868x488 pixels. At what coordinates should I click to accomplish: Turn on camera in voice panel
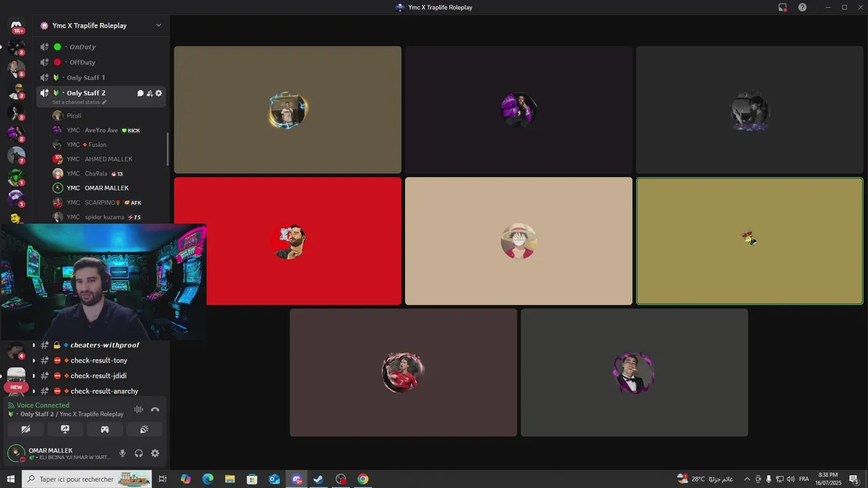[26, 429]
